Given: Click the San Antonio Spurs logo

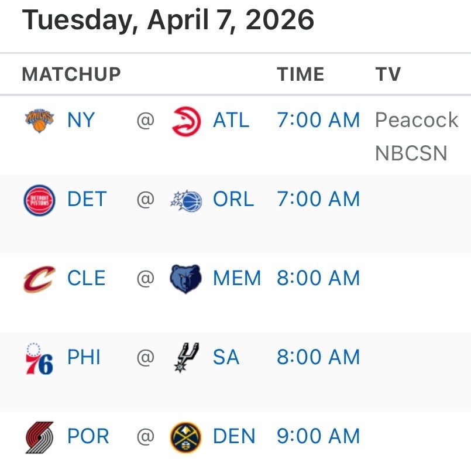Looking at the screenshot, I should pos(186,358).
